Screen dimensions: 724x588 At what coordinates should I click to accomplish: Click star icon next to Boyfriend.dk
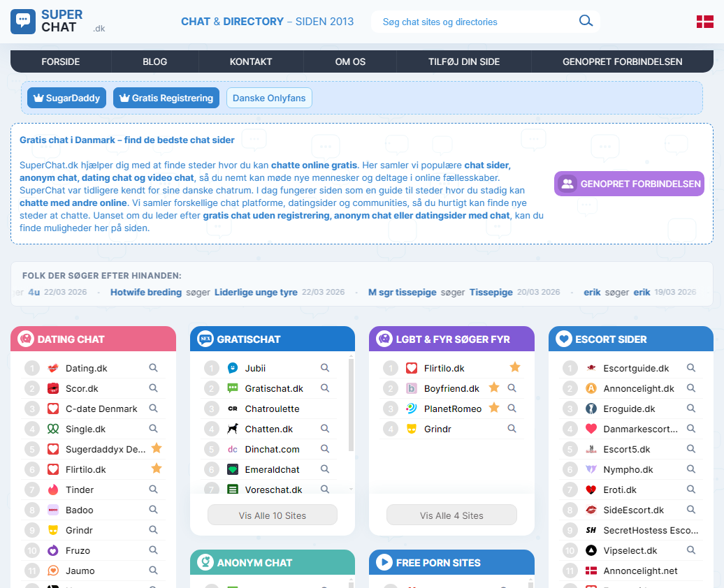pyautogui.click(x=494, y=388)
